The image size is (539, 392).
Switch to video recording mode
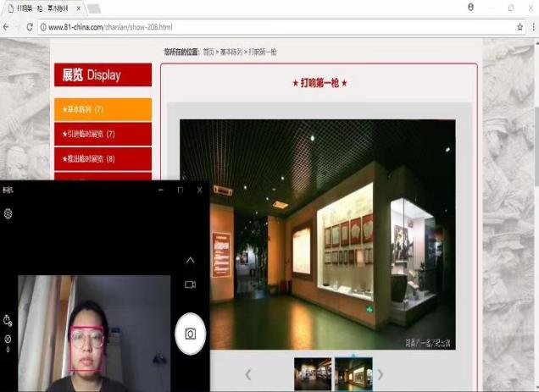pyautogui.click(x=191, y=284)
